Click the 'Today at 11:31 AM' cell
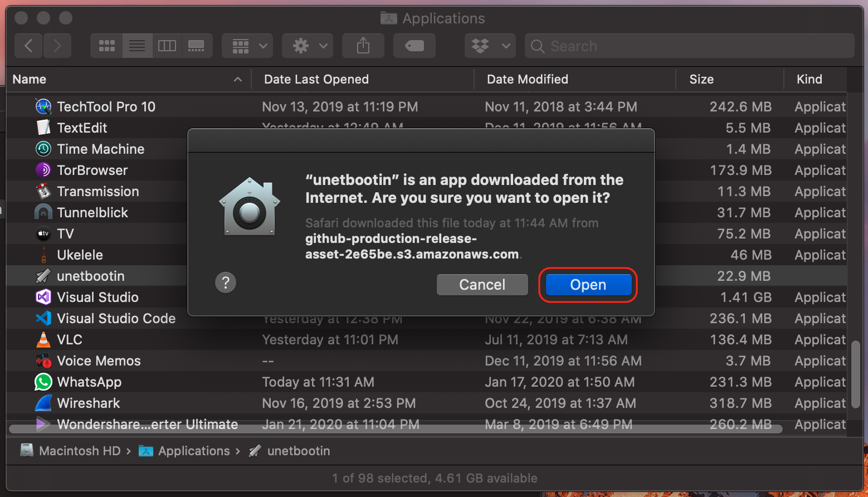This screenshot has width=868, height=497. (318, 382)
